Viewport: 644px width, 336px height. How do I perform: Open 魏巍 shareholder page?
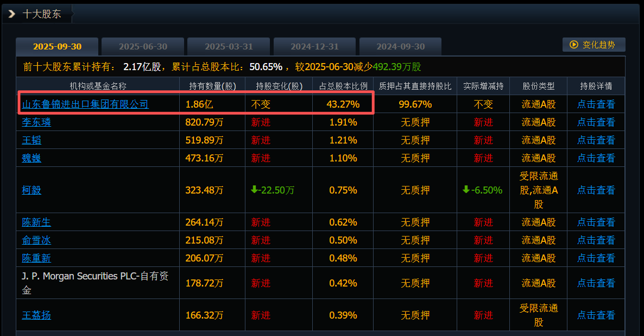[31, 158]
